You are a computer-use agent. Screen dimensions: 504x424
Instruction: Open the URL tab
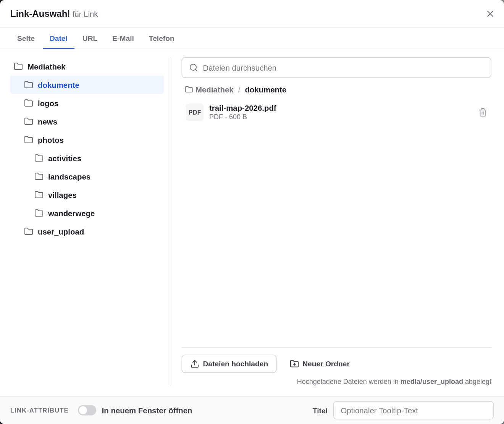90,38
